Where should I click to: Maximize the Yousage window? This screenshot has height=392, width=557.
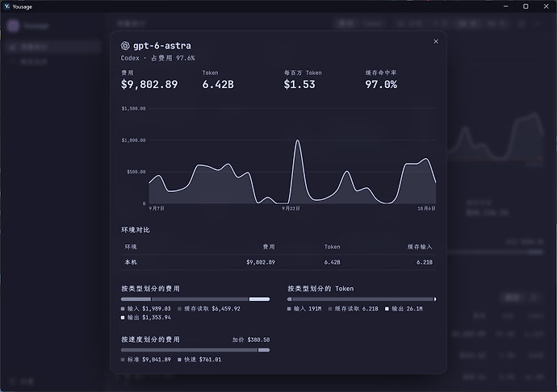coord(526,6)
